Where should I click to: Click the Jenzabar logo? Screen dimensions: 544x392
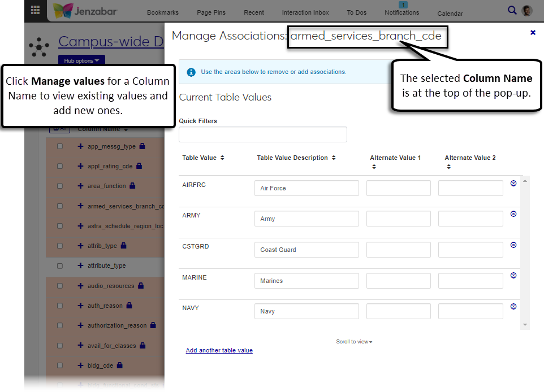coord(85,11)
